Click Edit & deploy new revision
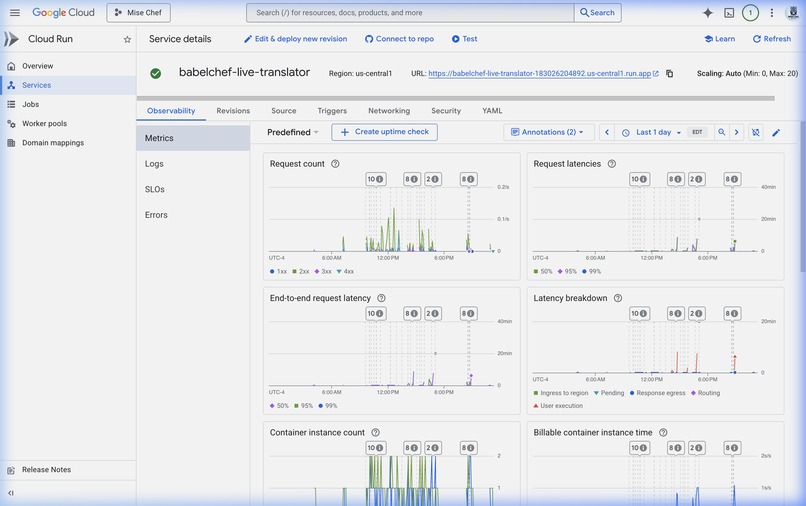Image resolution: width=806 pixels, height=506 pixels. (296, 39)
